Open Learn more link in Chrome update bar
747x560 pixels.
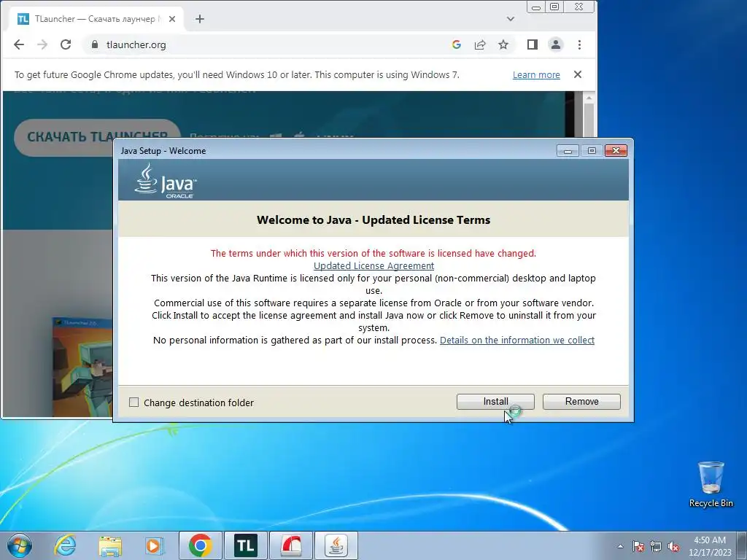[x=536, y=75]
